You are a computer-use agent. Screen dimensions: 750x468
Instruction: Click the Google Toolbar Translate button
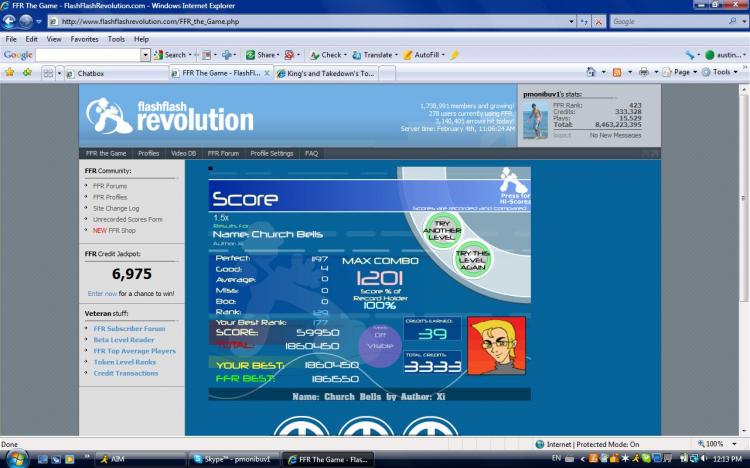pos(373,55)
